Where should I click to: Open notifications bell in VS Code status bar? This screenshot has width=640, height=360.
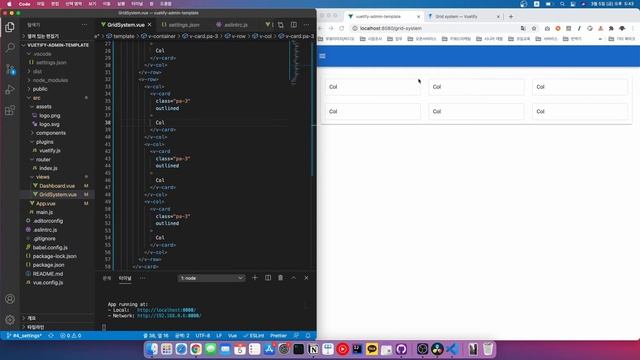click(x=308, y=336)
